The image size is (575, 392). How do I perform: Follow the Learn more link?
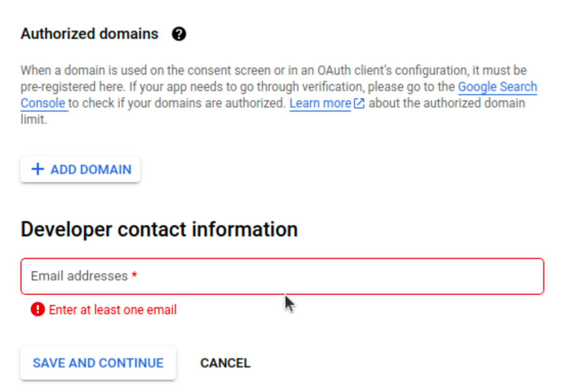320,103
